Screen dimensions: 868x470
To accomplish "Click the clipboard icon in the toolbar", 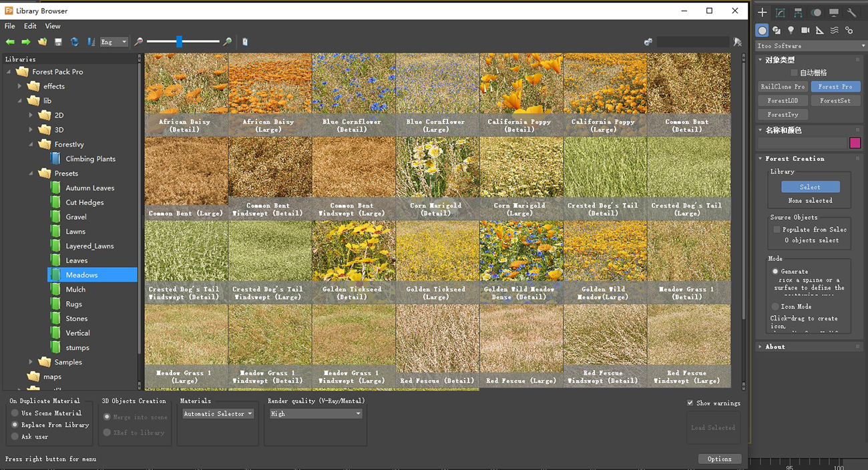I will tap(245, 42).
